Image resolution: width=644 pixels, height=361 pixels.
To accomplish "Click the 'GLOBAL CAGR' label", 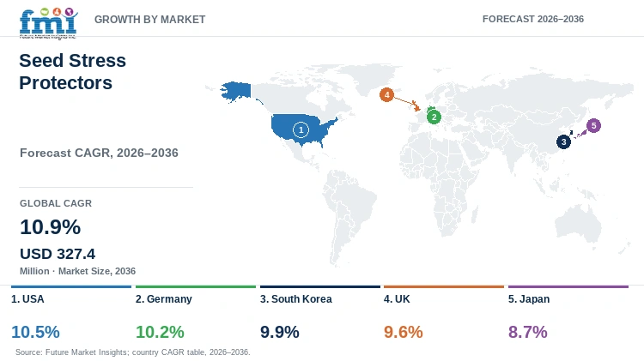I will [56, 203].
